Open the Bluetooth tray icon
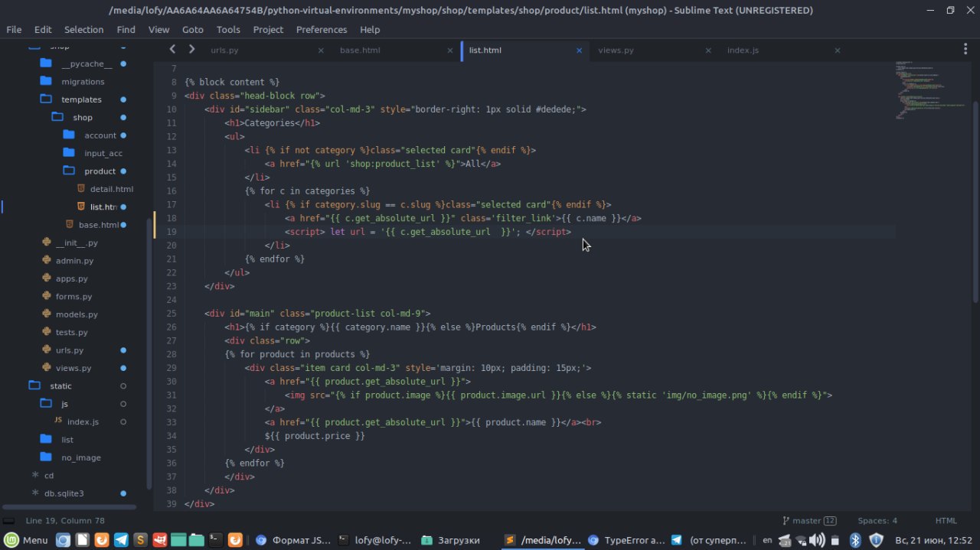This screenshot has width=980, height=550. pos(856,540)
